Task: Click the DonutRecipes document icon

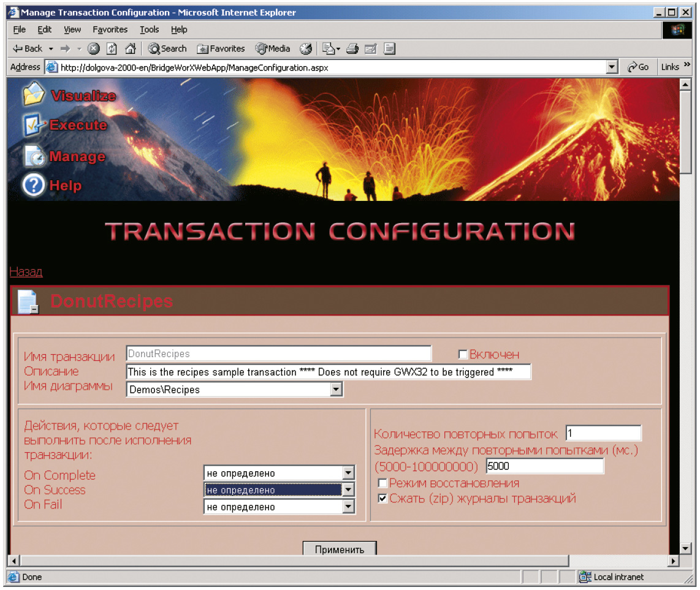Action: [28, 301]
